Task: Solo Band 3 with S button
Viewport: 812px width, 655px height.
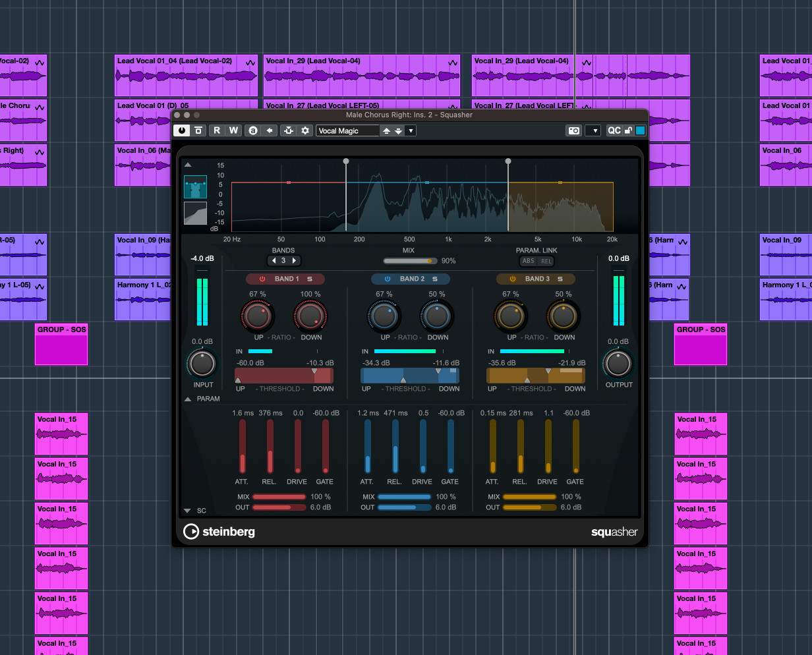Action: 560,279
